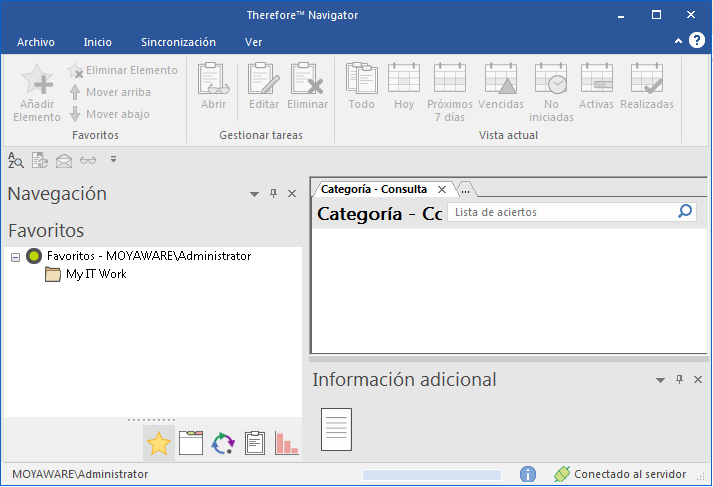The width and height of the screenshot is (713, 487).
Task: Select Favoritos - MOYAWARE\Administrator tree root
Action: tap(149, 256)
